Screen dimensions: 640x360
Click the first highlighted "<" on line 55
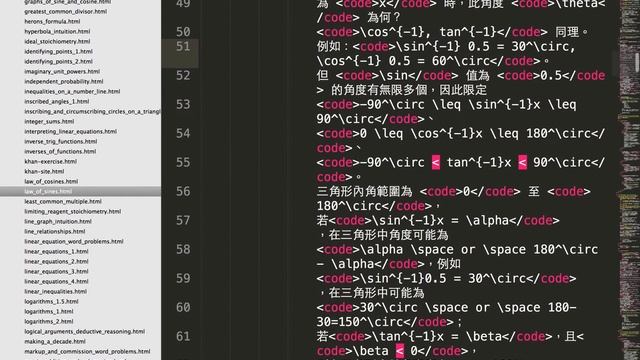click(436, 162)
